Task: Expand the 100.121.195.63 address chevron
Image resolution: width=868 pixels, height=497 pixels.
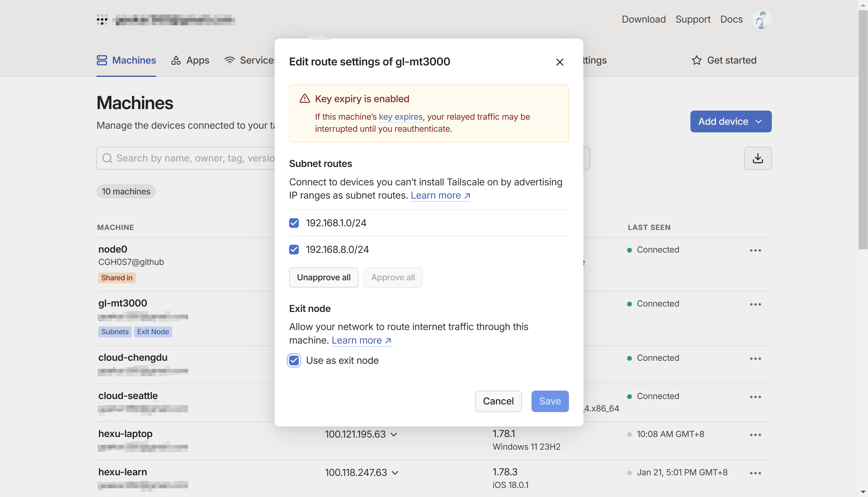Action: [394, 435]
